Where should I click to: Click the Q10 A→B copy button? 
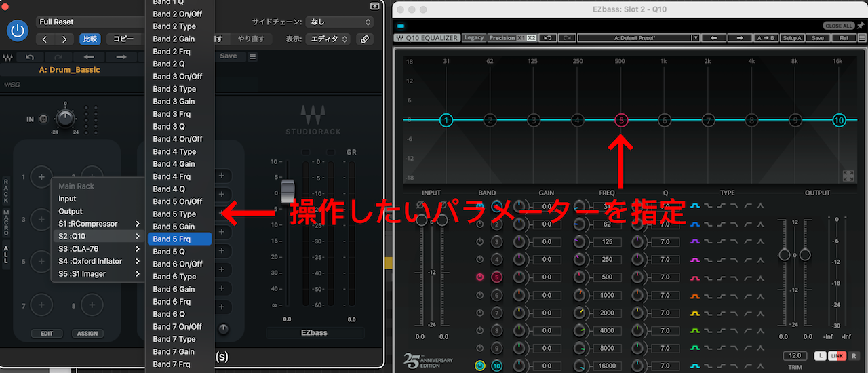(766, 38)
